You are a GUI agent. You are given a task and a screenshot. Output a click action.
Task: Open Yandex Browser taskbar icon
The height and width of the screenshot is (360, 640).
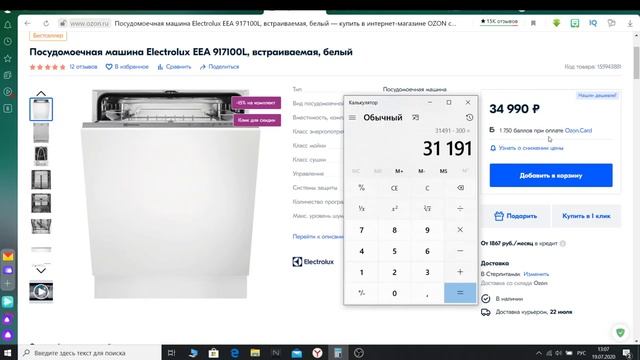(317, 353)
